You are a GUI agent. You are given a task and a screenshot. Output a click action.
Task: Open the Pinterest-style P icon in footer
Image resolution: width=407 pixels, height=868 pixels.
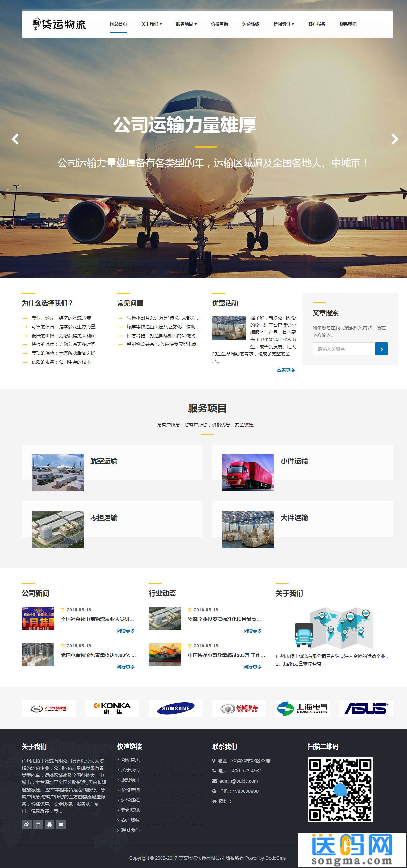coord(38,824)
